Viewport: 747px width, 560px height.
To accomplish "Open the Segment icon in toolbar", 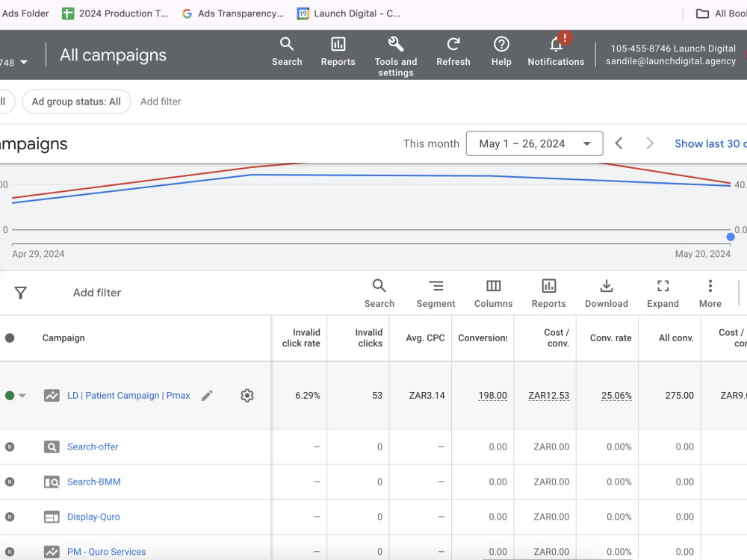I will pos(436,286).
